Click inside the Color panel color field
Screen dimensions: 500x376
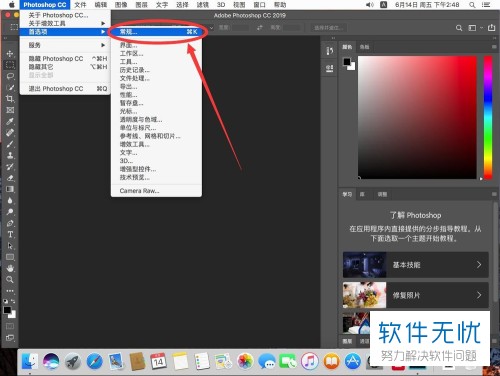tap(417, 117)
